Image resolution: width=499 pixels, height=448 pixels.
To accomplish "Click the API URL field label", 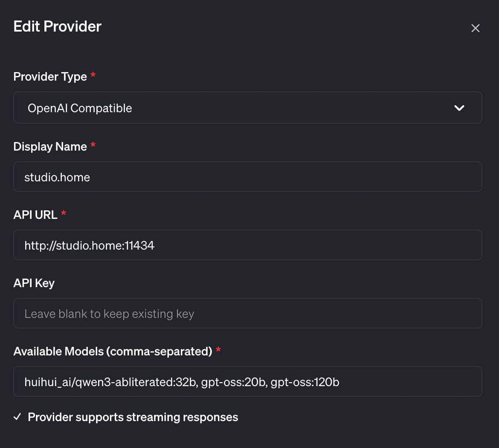I will point(35,215).
